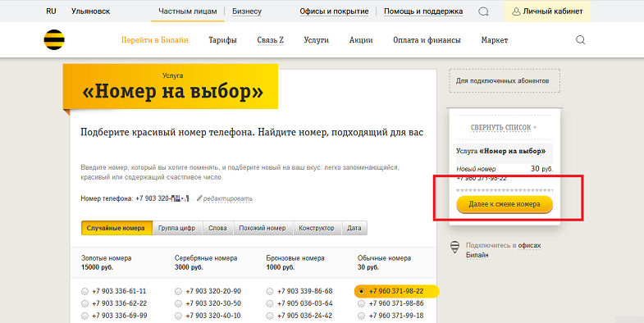Select radio for +7 960 371-98-86
Image resolution: width=644 pixels, height=323 pixels.
click(362, 303)
